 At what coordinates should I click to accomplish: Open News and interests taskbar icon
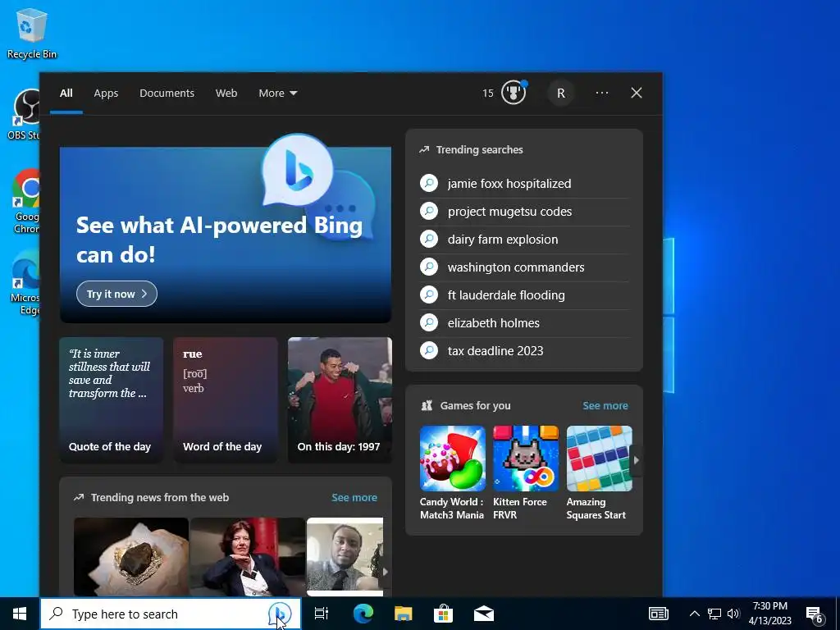[x=659, y=614]
